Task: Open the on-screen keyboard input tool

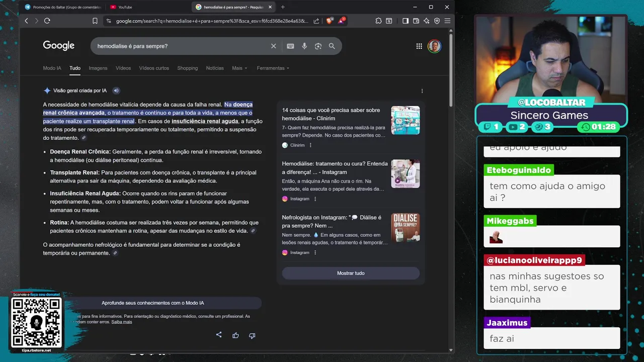Action: point(290,46)
